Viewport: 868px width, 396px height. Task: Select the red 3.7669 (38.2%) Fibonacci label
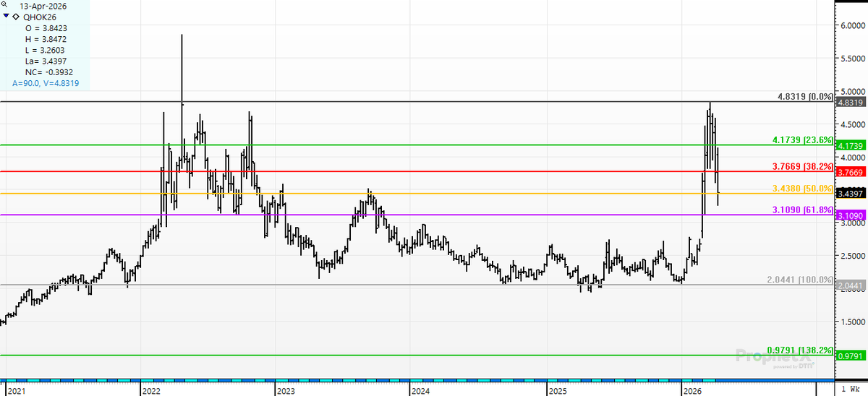[x=803, y=166]
